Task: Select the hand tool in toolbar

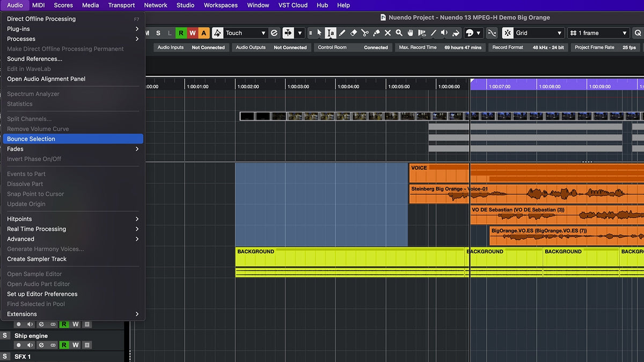Action: click(x=410, y=33)
